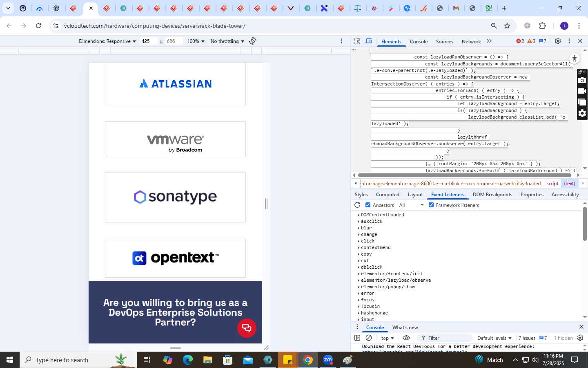Open DevTools settings gear

(x=558, y=41)
